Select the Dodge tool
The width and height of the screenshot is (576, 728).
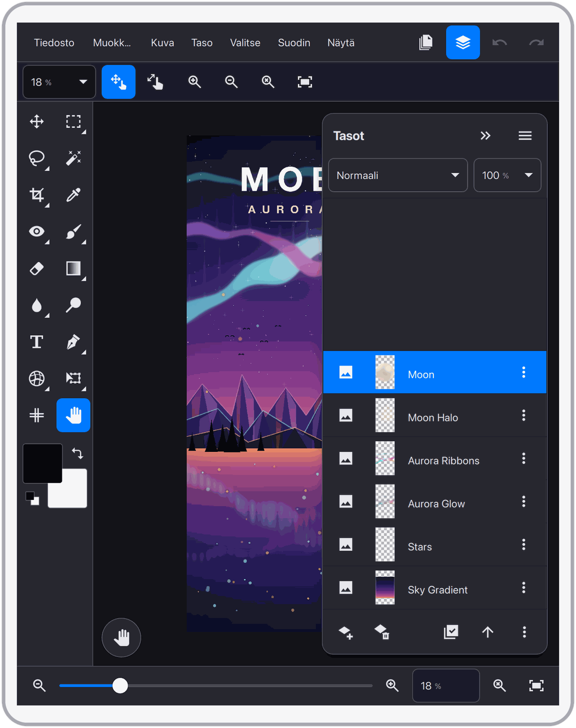tap(73, 305)
